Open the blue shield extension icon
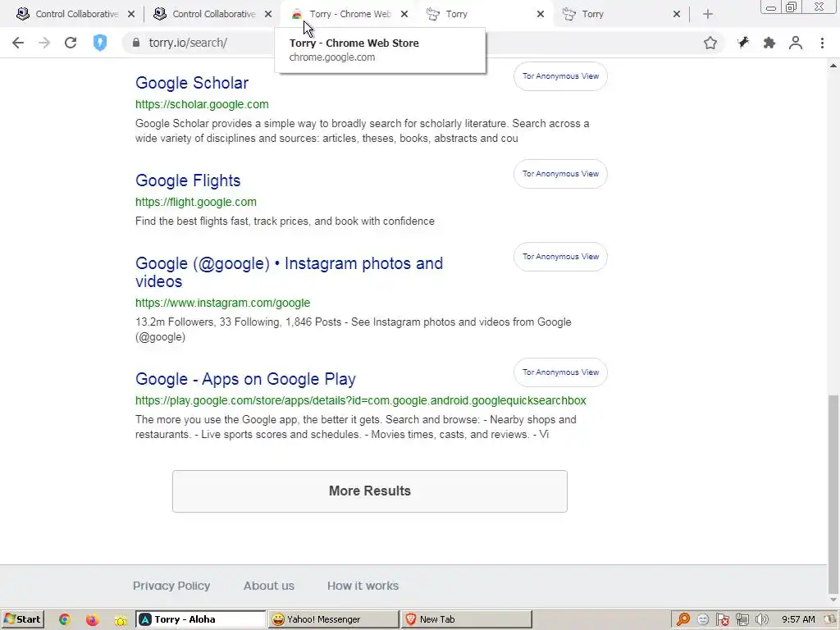The height and width of the screenshot is (630, 840). pyautogui.click(x=99, y=43)
